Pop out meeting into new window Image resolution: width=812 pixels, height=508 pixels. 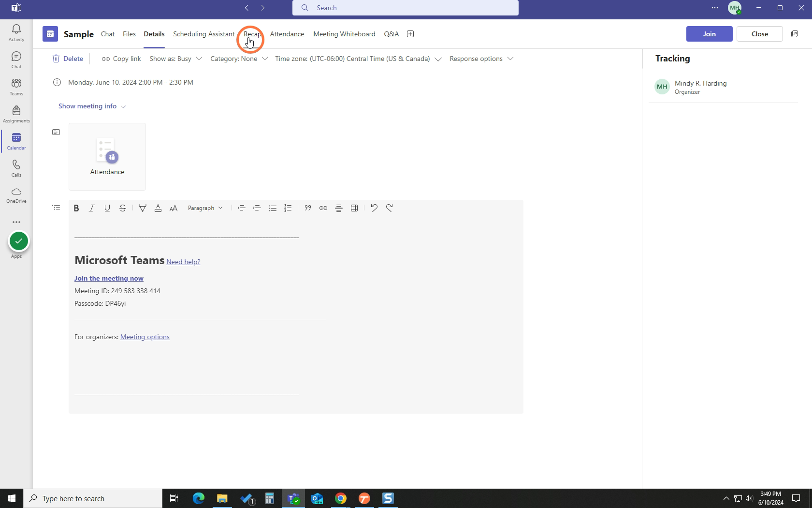[795, 34]
